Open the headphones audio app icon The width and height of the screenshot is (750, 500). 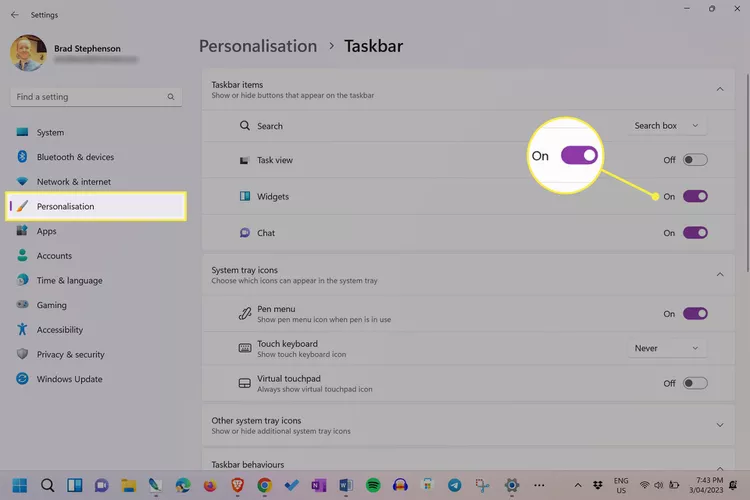click(x=400, y=485)
